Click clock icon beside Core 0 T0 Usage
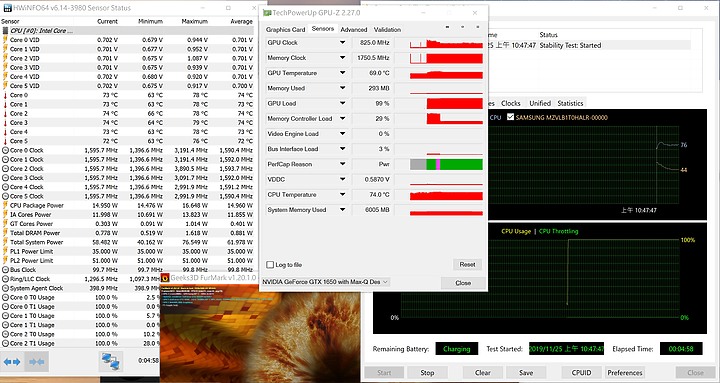This screenshot has height=383, width=720. [5, 297]
